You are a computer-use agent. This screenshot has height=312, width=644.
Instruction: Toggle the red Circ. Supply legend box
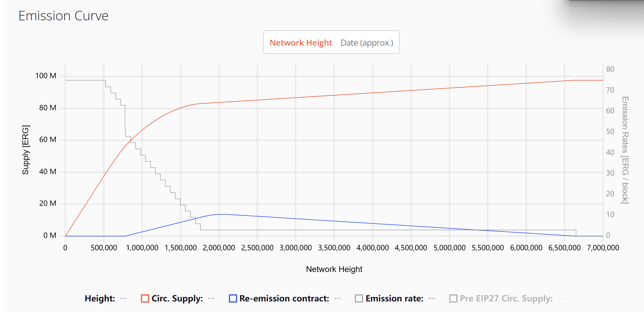[145, 298]
